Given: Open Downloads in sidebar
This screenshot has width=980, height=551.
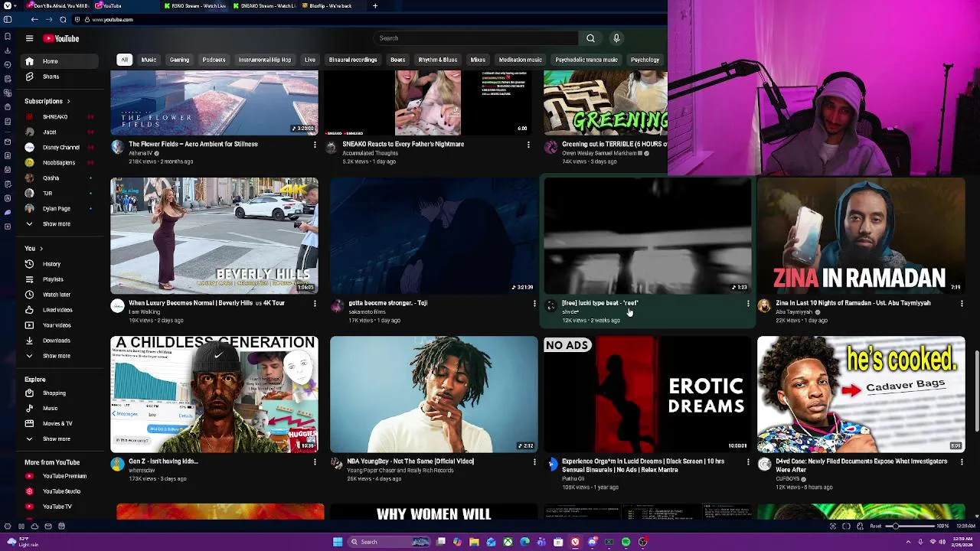Looking at the screenshot, I should tap(60, 341).
